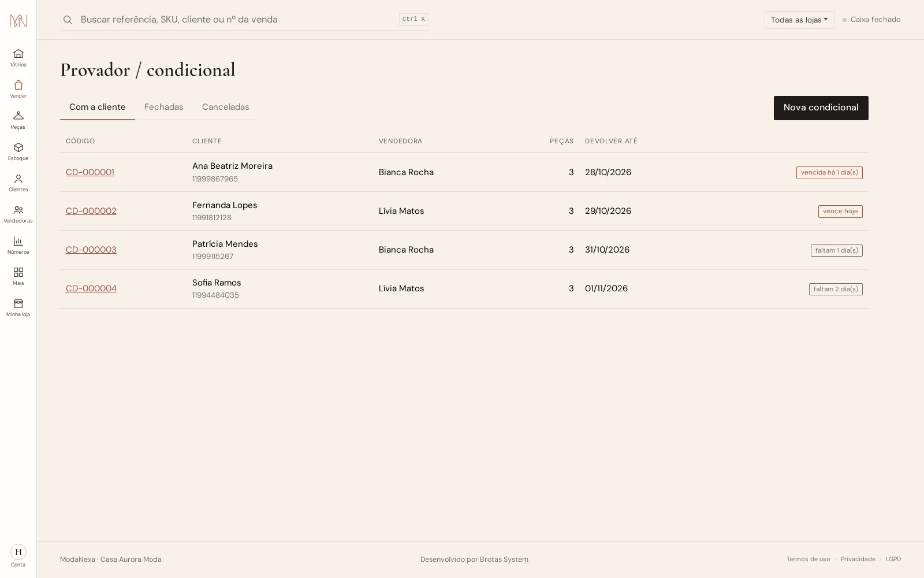Open Privacidade footer link
Image resolution: width=924 pixels, height=578 pixels.
pos(858,559)
